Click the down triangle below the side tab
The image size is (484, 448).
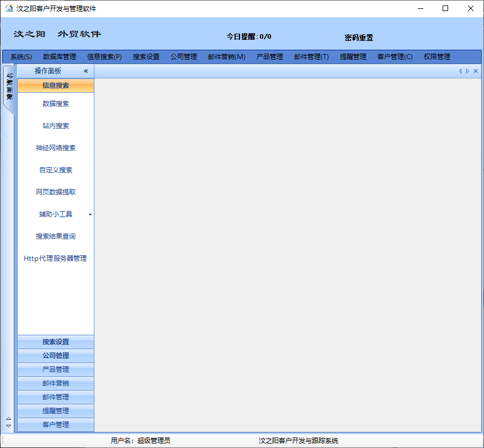(8, 426)
